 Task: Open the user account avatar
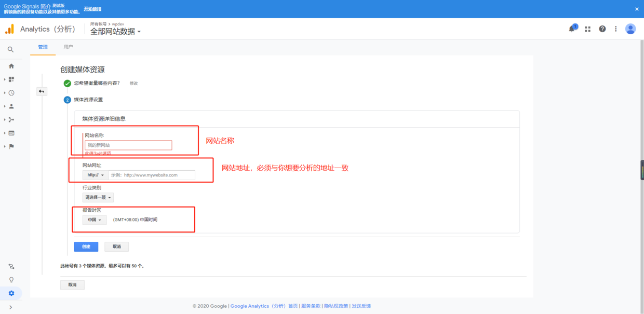click(630, 29)
